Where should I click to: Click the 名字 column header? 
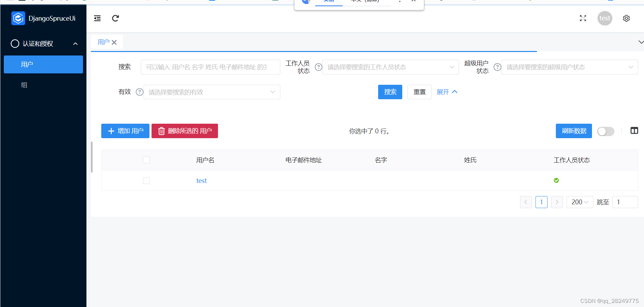(x=381, y=160)
